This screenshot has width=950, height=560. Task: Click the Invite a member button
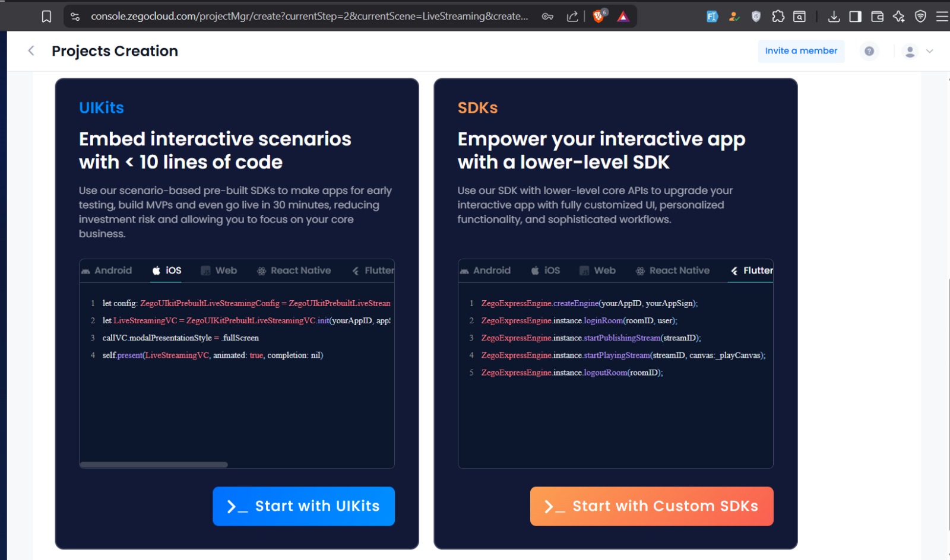tap(801, 51)
